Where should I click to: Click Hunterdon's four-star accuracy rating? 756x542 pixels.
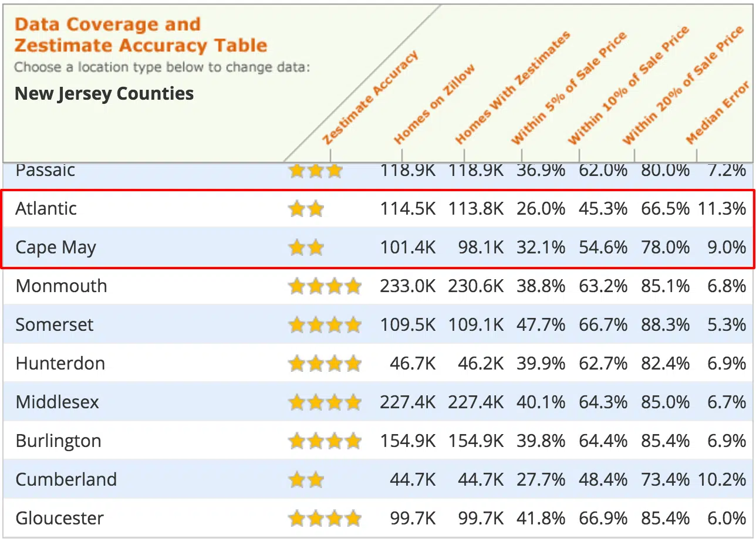[325, 364]
